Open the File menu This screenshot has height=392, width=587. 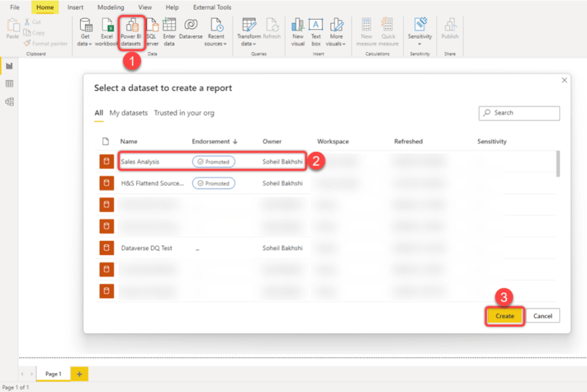15,7
